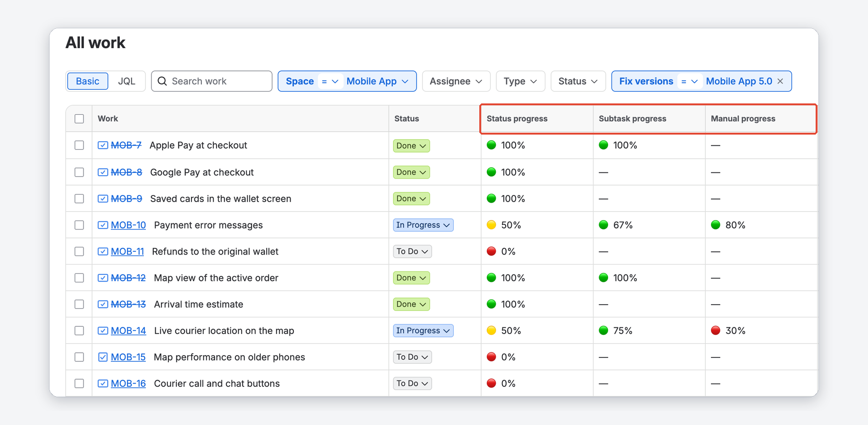Switch to JQL search mode

click(126, 81)
